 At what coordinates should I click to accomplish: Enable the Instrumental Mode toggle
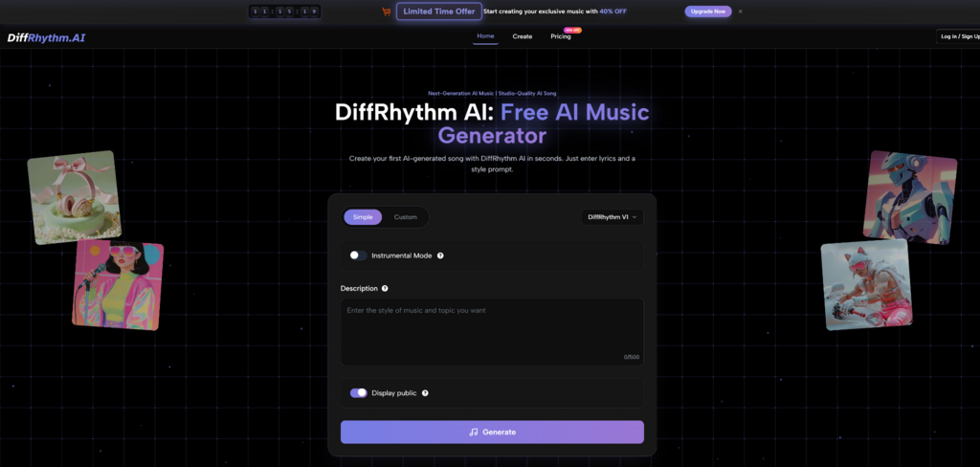point(358,256)
